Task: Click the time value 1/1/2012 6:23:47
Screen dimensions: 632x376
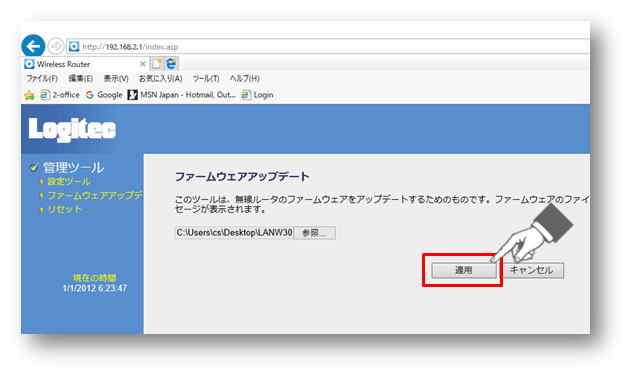Action: 95,288
